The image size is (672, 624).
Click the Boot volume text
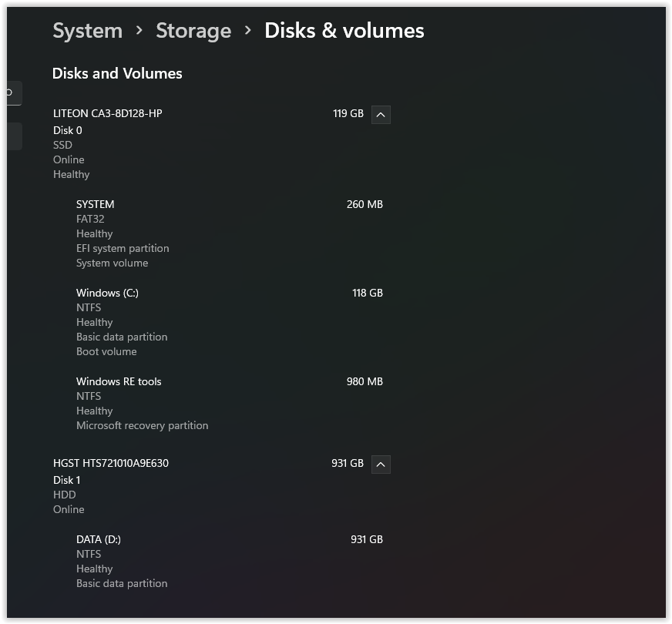coord(106,351)
